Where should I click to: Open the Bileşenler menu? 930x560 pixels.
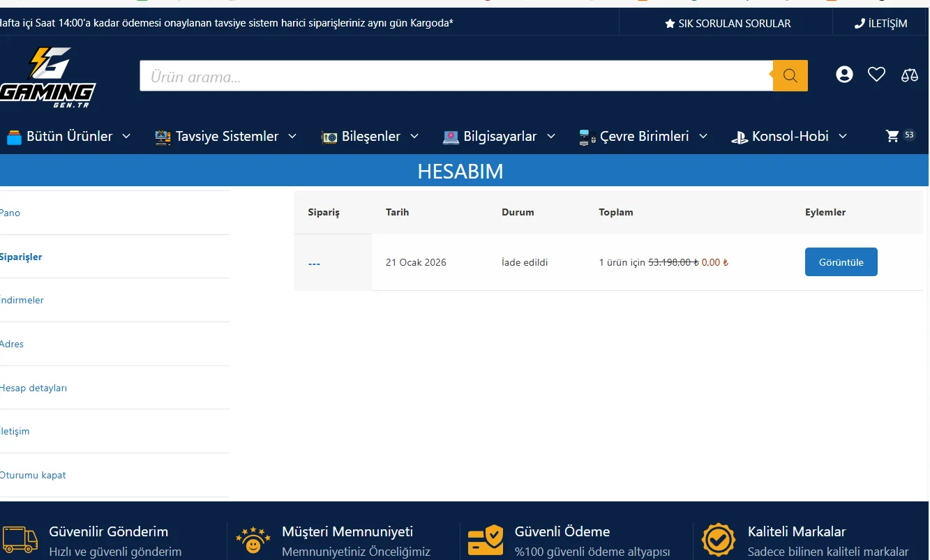coord(370,137)
